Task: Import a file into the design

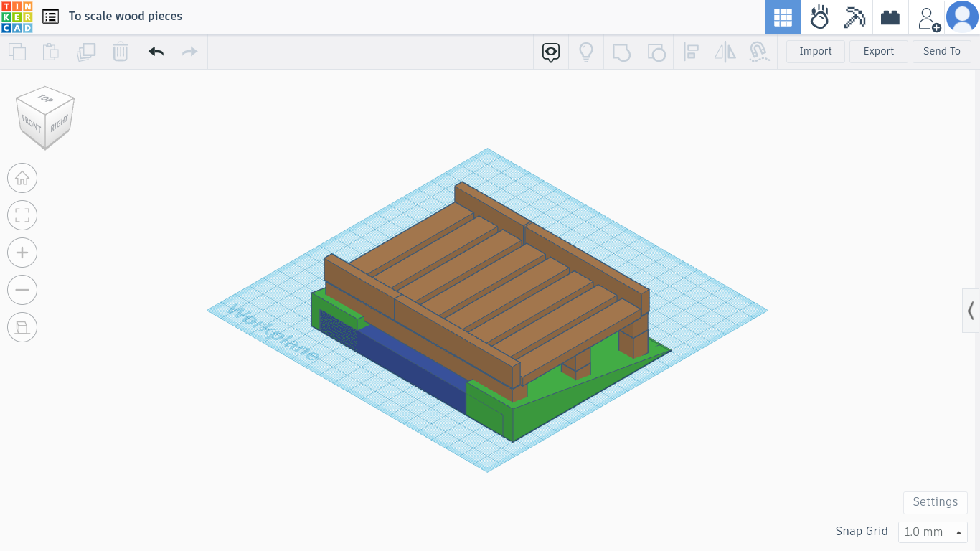Action: (815, 51)
